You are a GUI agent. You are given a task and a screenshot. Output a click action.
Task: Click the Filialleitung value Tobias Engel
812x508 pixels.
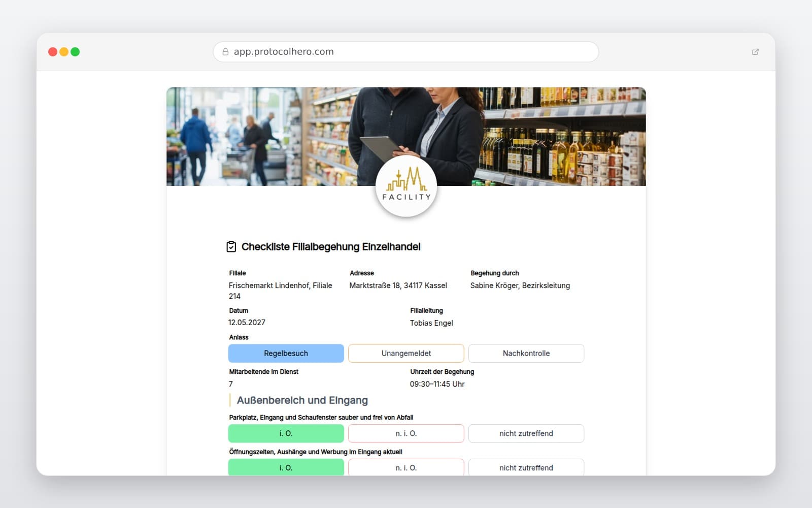pyautogui.click(x=431, y=323)
